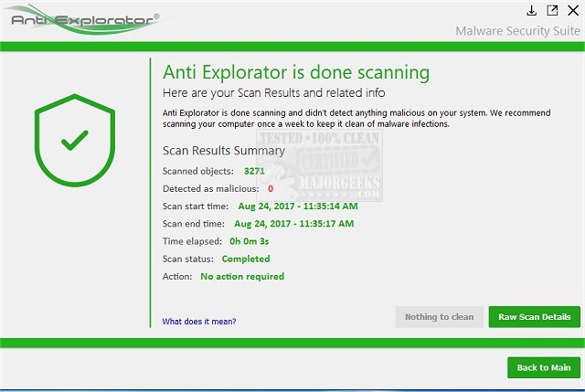Click the 'Detected as malicious:' label
585x392 pixels.
click(x=211, y=189)
